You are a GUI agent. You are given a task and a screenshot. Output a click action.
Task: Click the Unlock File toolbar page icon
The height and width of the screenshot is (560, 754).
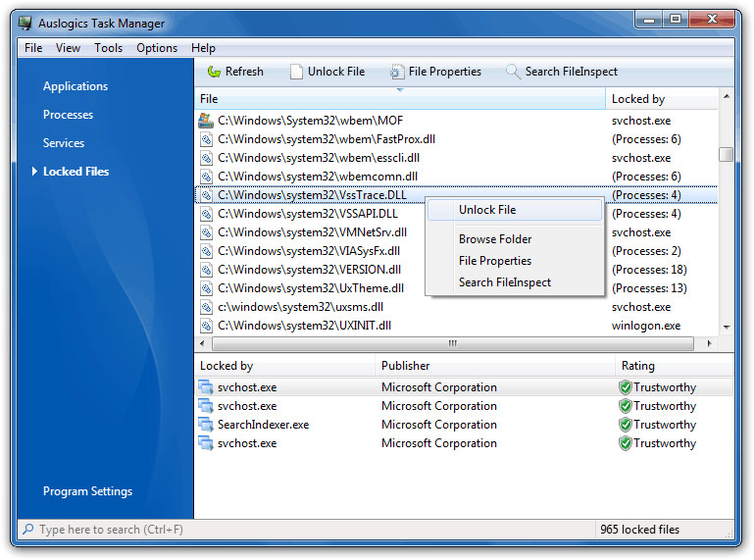(x=296, y=72)
